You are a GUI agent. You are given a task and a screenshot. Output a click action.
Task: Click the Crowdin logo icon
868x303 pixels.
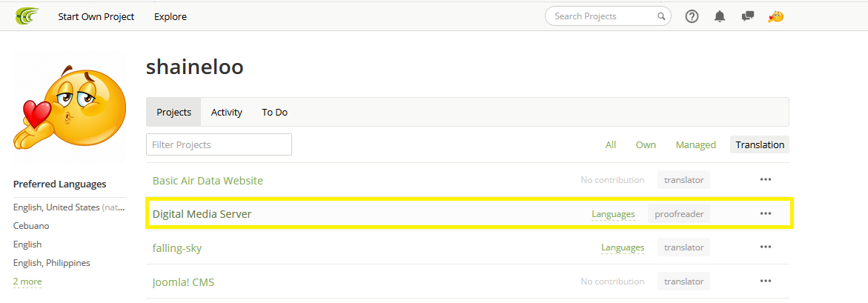[27, 16]
